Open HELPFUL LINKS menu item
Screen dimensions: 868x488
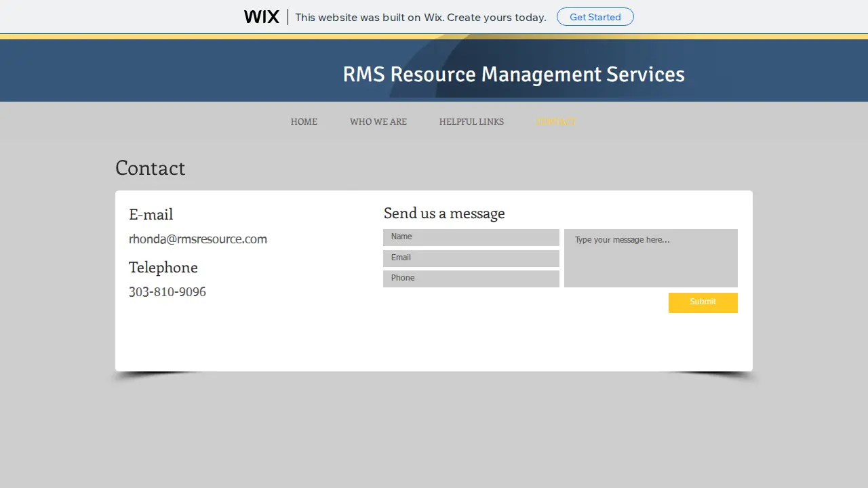(x=471, y=122)
